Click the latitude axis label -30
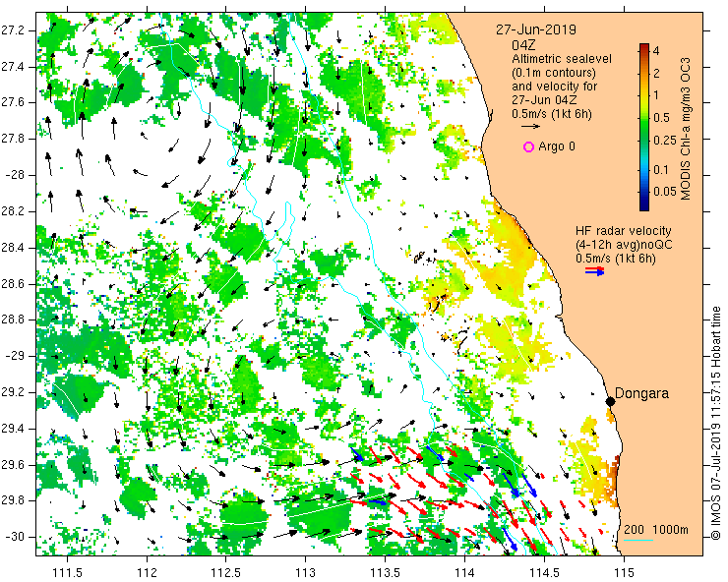The image size is (728, 582). (15, 537)
